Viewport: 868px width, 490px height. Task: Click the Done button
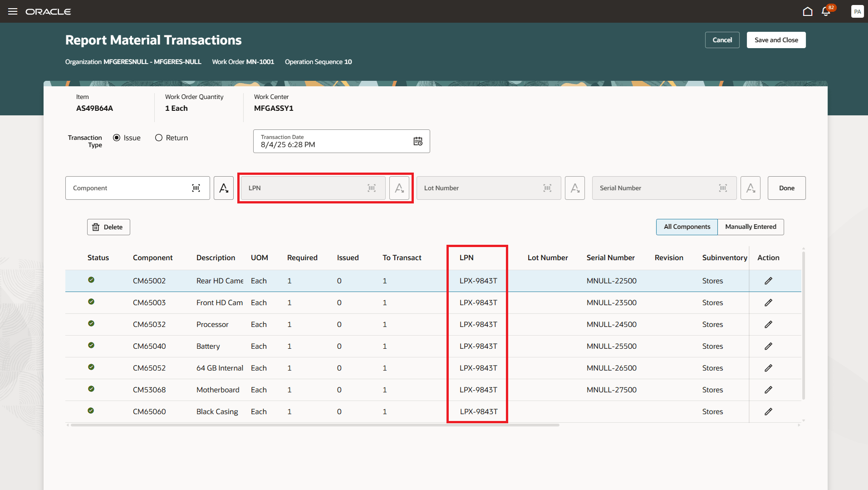pos(786,188)
